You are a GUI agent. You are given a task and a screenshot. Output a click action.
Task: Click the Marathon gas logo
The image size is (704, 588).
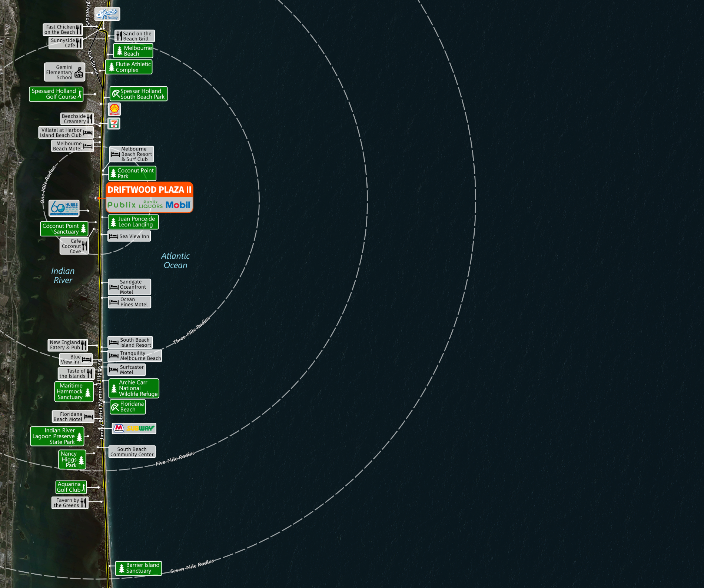click(119, 428)
